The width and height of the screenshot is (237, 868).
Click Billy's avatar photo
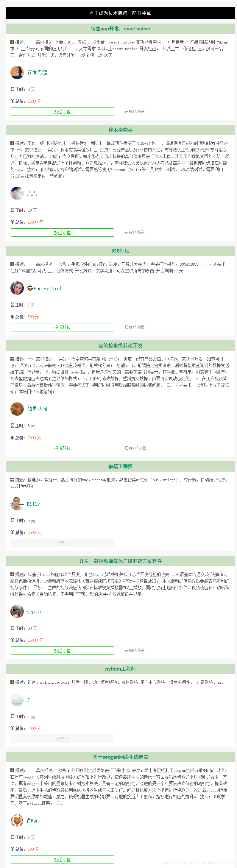pyautogui.click(x=17, y=504)
